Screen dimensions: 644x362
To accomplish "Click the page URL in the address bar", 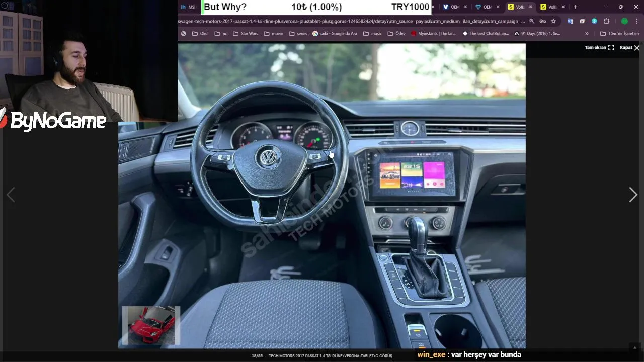I will [351, 21].
